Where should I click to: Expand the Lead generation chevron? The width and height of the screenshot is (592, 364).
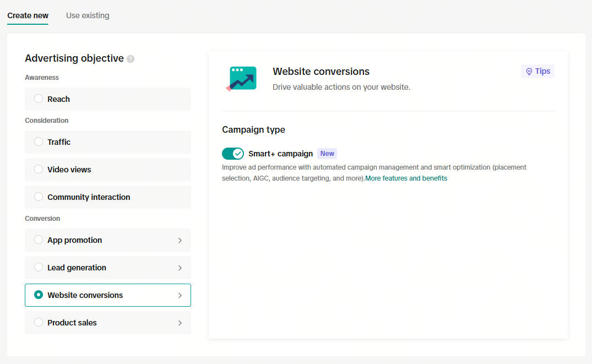pyautogui.click(x=180, y=268)
